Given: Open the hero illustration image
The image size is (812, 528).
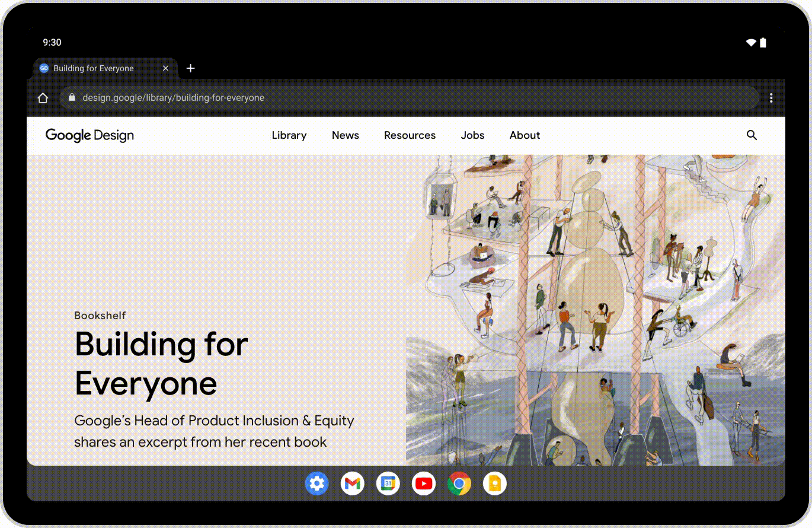Looking at the screenshot, I should 596,310.
